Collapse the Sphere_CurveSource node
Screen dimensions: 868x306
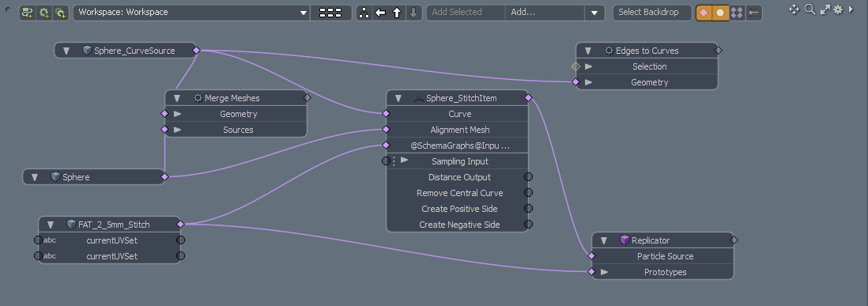coord(66,51)
